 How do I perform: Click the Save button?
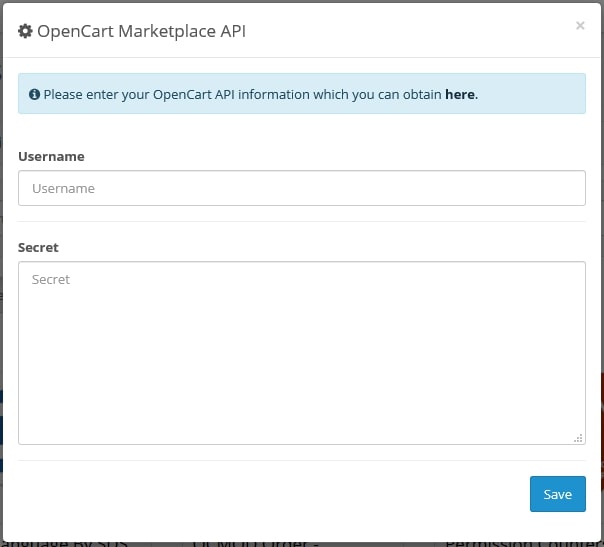coord(557,494)
